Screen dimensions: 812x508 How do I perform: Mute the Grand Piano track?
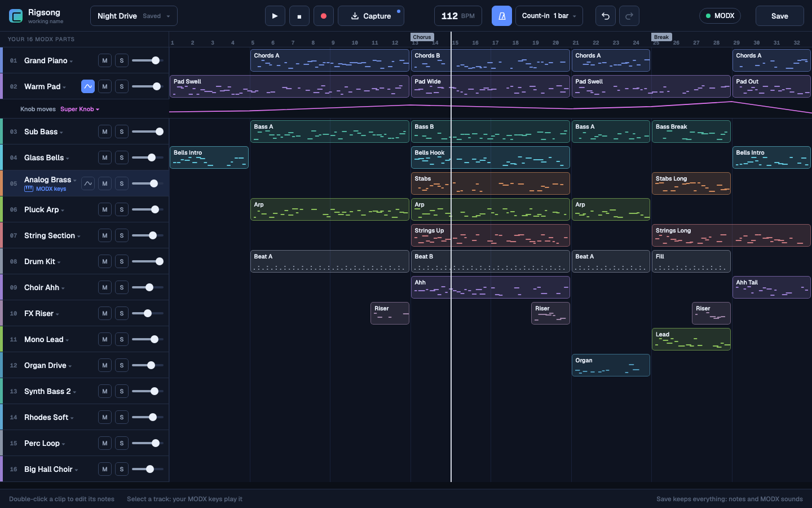point(105,60)
